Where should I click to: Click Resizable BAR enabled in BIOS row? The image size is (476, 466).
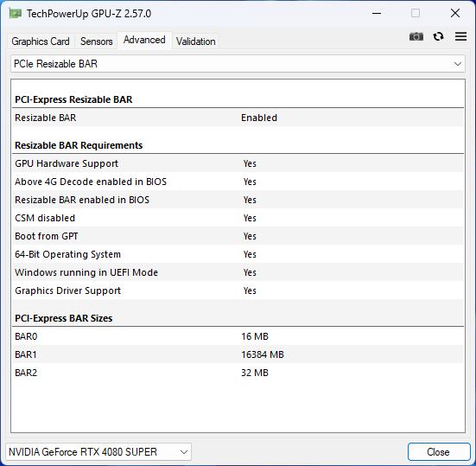[238, 200]
